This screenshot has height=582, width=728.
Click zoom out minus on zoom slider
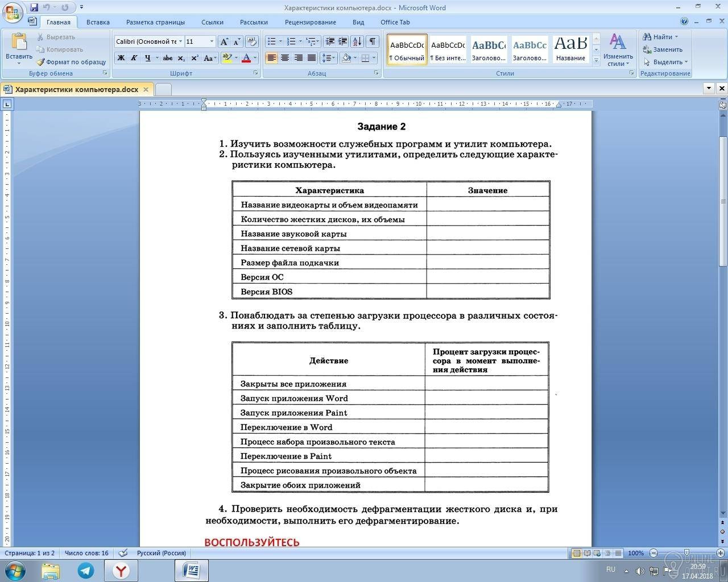click(653, 553)
